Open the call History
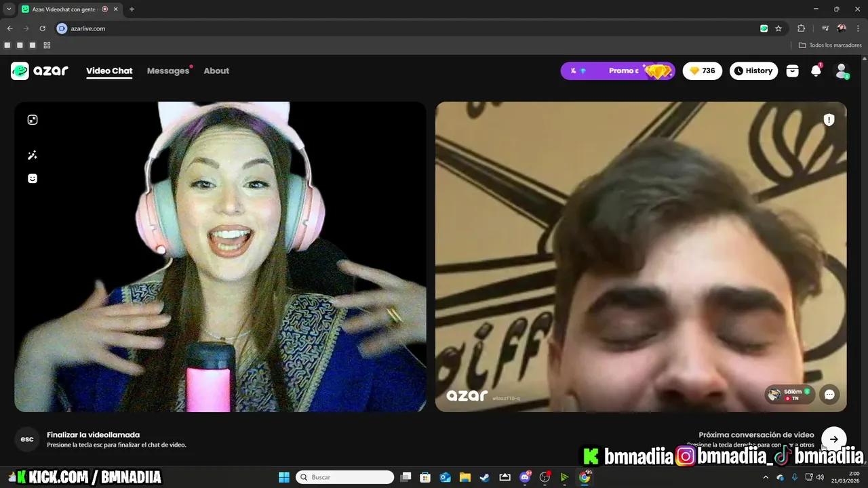 point(753,70)
